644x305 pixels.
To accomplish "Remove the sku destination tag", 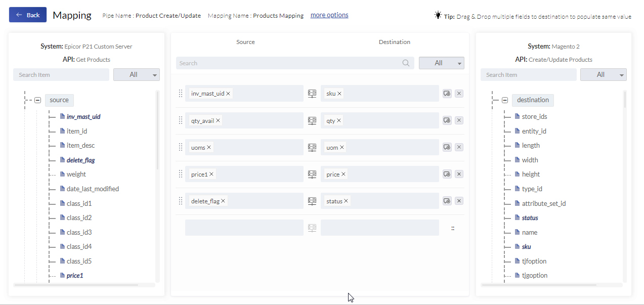I will tap(339, 94).
